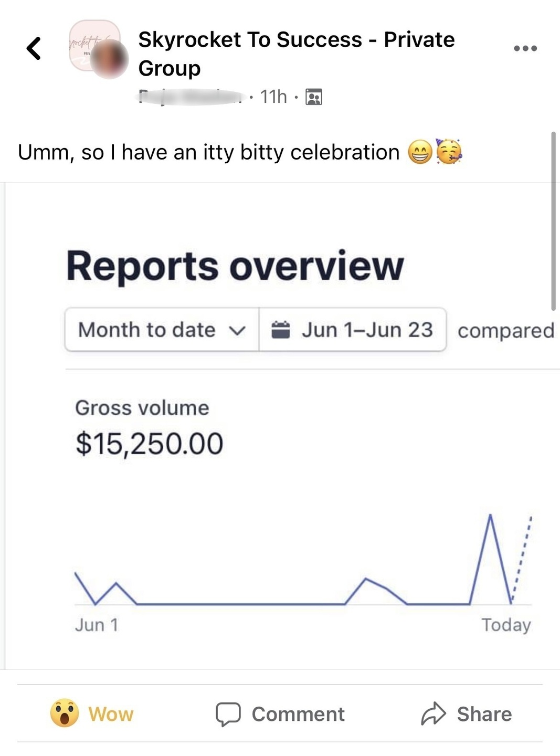Tap the back arrow icon
This screenshot has height=756, width=560.
pyautogui.click(x=34, y=48)
